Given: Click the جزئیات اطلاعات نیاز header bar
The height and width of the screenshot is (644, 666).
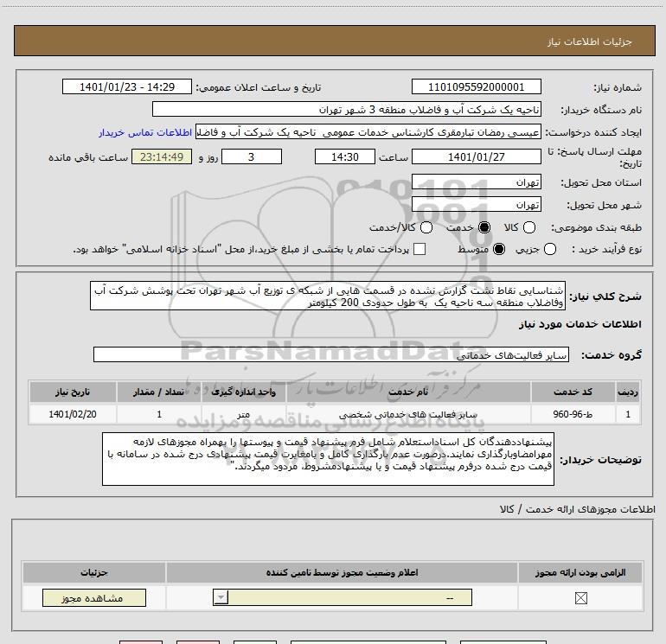Looking at the screenshot, I should pyautogui.click(x=335, y=41).
